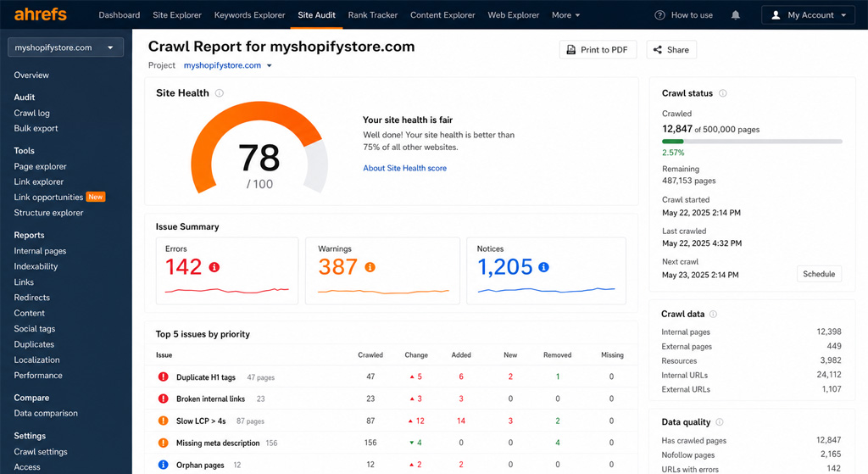This screenshot has height=474, width=868.
Task: Click the Warnings trend sparkline
Action: point(383,291)
